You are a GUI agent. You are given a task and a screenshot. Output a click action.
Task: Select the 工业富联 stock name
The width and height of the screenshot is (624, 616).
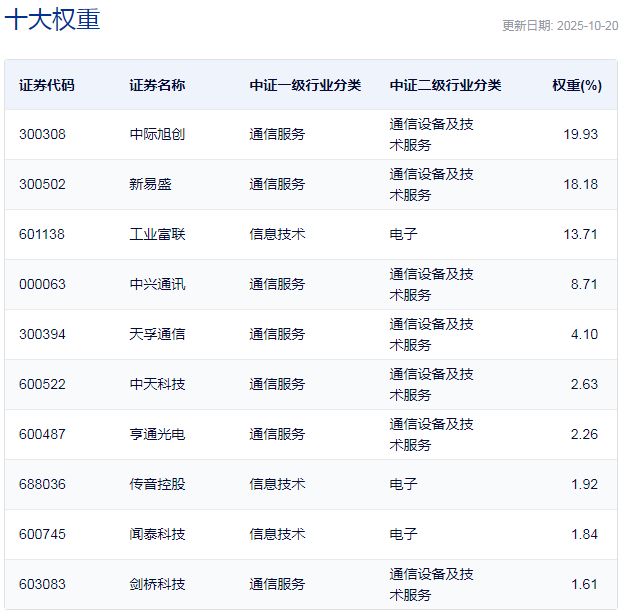157,234
